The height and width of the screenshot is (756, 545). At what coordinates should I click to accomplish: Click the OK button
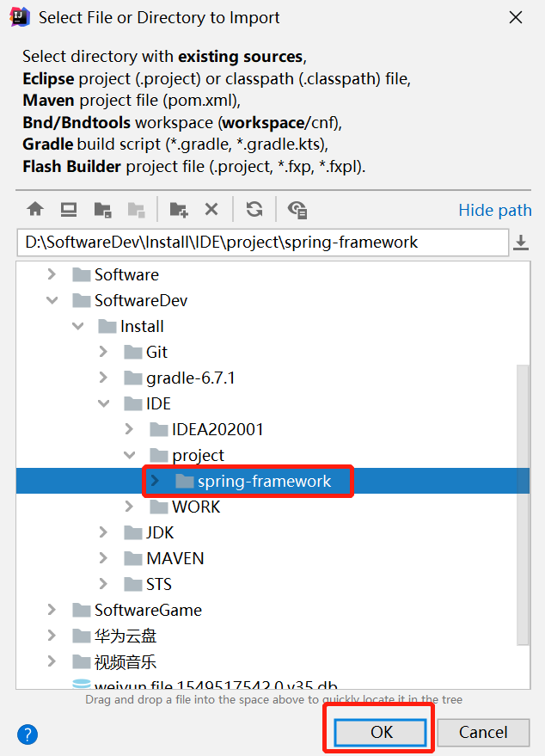coord(380,733)
